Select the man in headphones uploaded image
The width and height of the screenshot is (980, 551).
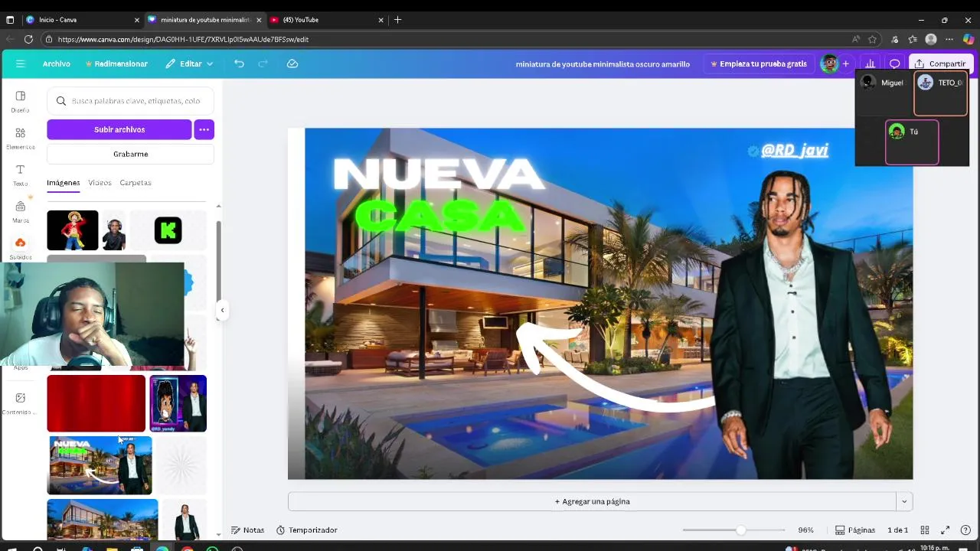tap(113, 230)
